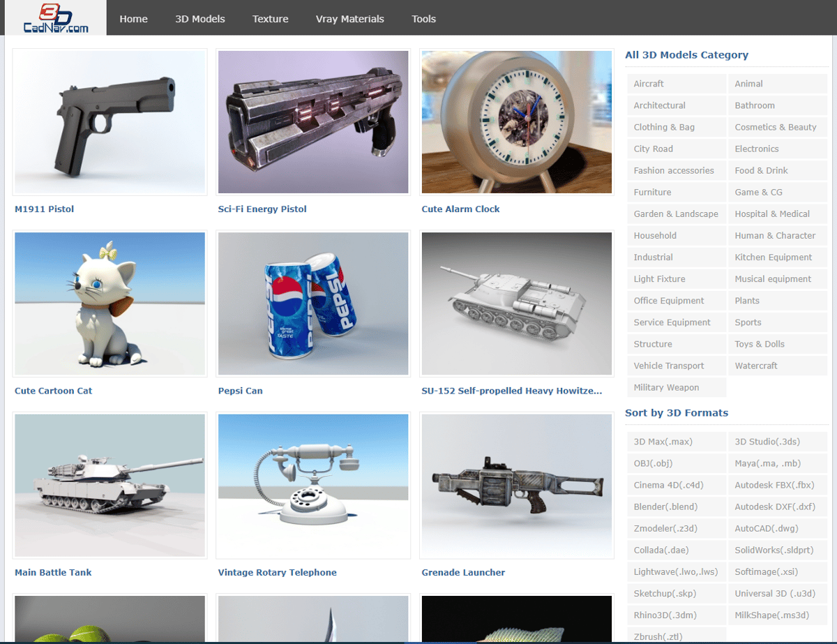Screen dimensions: 837x644
Task: Select the Household category
Action: 677,236
